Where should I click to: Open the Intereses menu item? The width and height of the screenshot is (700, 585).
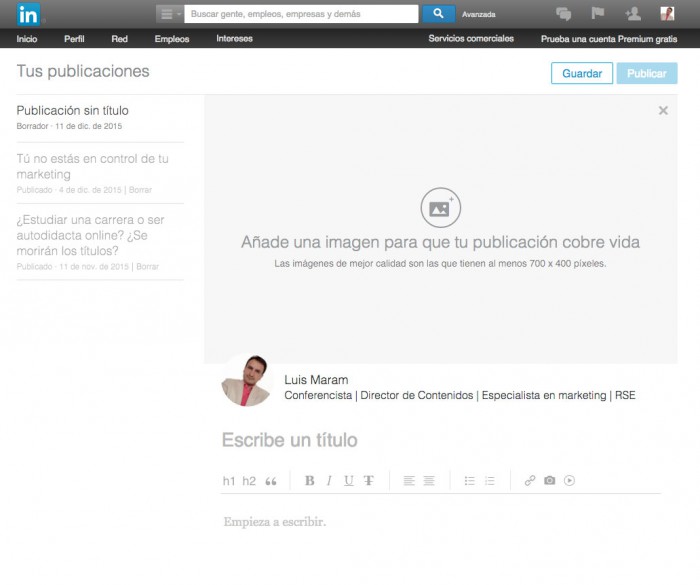[x=234, y=39]
